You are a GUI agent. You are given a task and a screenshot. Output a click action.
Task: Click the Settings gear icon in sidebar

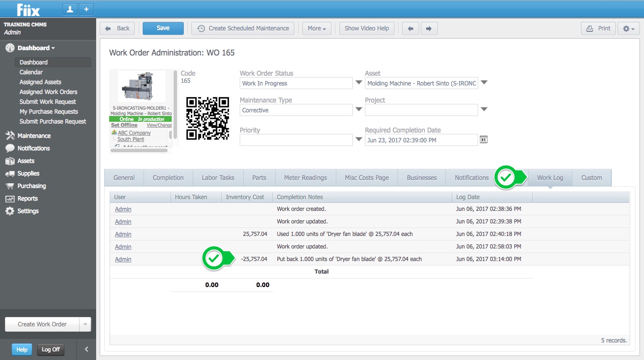click(10, 211)
